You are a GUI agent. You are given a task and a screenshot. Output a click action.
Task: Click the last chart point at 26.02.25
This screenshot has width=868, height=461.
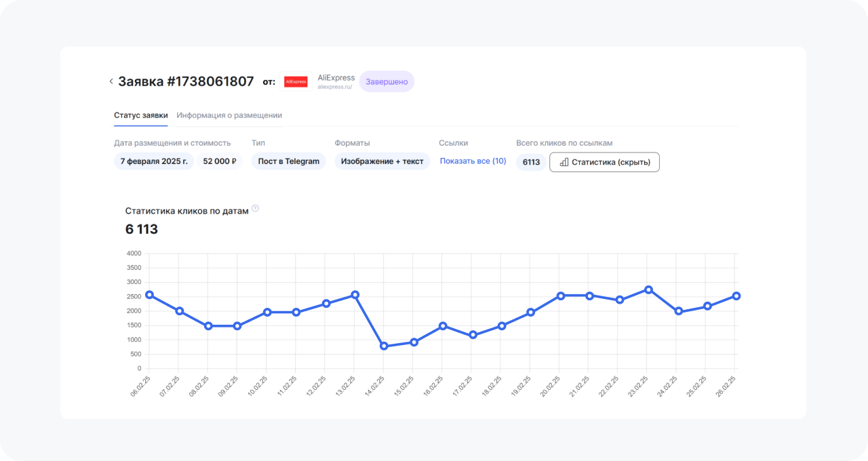pos(736,296)
